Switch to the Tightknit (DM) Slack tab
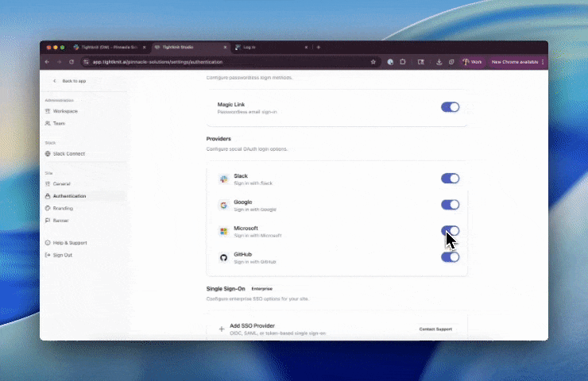 pos(110,47)
